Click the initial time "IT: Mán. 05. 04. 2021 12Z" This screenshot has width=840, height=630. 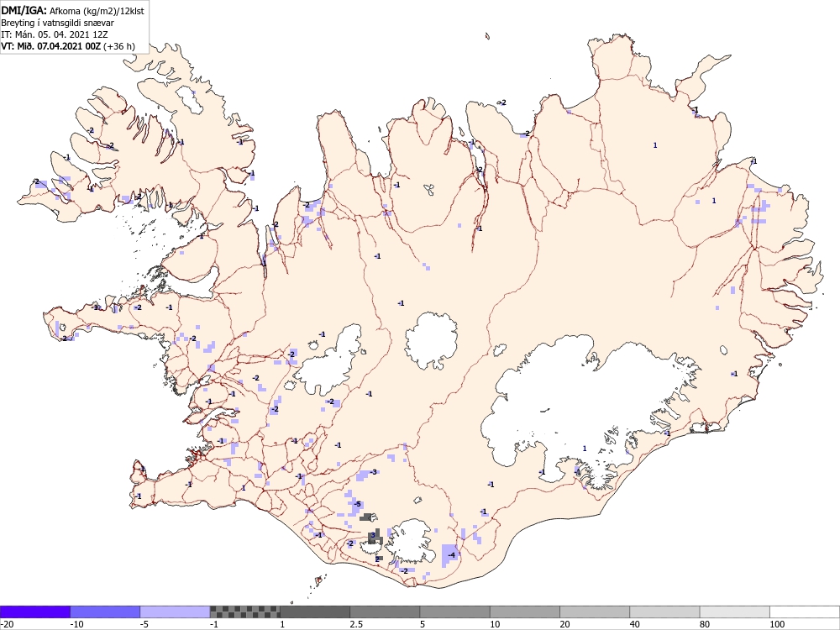55,34
